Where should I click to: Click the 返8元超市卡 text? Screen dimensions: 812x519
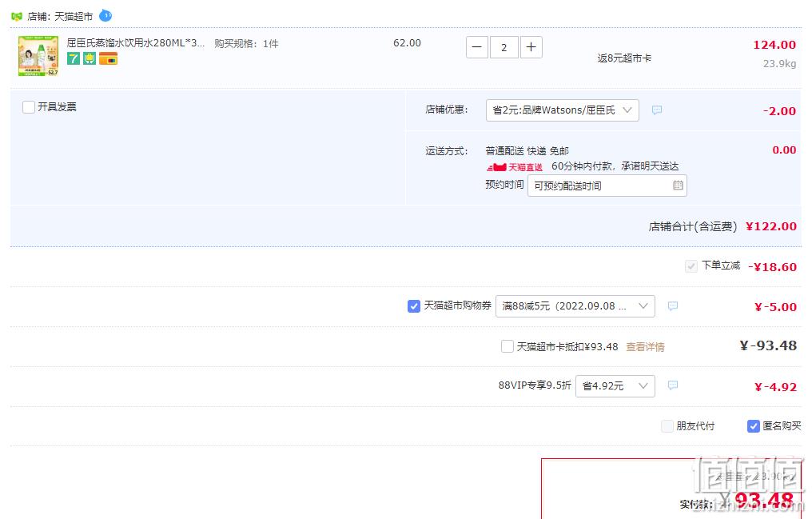coord(624,58)
